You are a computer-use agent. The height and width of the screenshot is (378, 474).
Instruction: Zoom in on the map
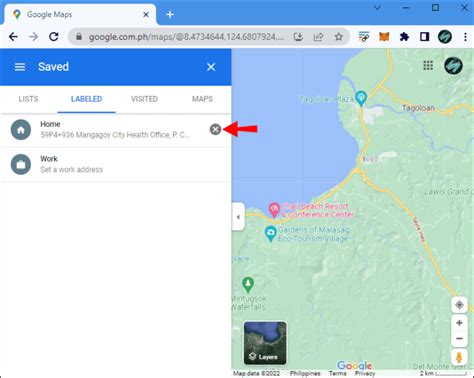pyautogui.click(x=459, y=323)
